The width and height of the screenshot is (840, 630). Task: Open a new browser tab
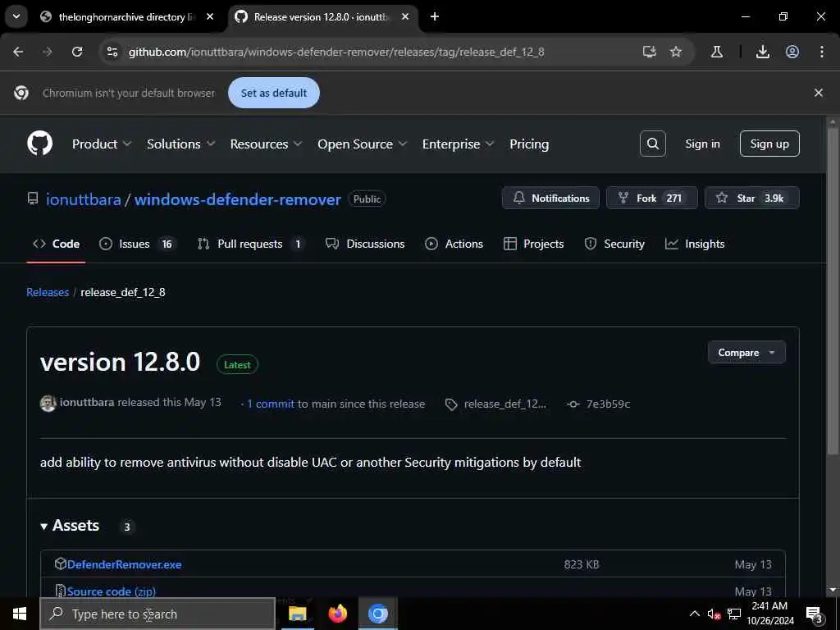pos(435,16)
